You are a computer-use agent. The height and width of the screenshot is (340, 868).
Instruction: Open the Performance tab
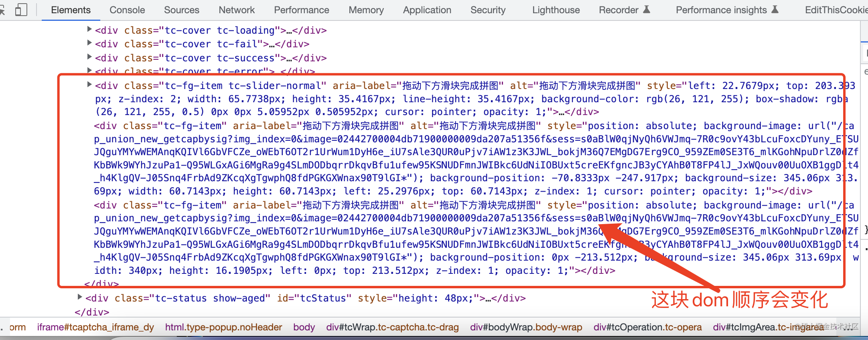tap(302, 10)
